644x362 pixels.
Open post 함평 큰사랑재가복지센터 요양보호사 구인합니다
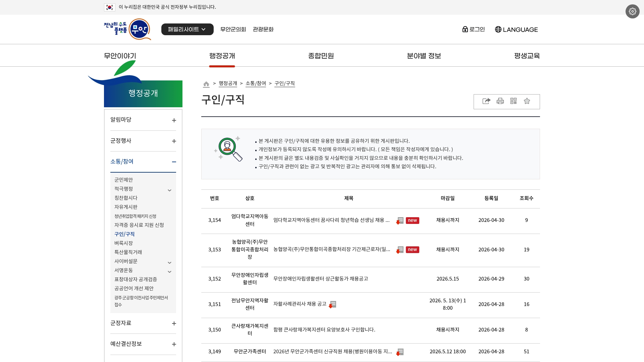[324, 330]
